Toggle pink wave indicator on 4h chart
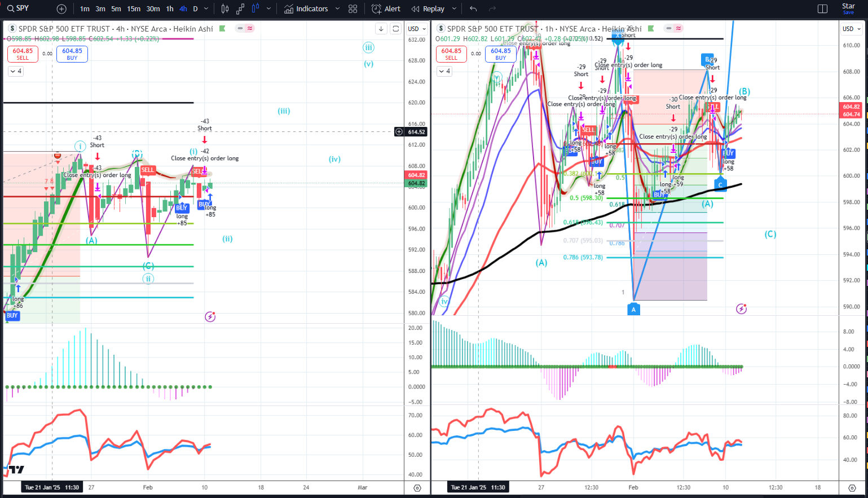 point(250,28)
